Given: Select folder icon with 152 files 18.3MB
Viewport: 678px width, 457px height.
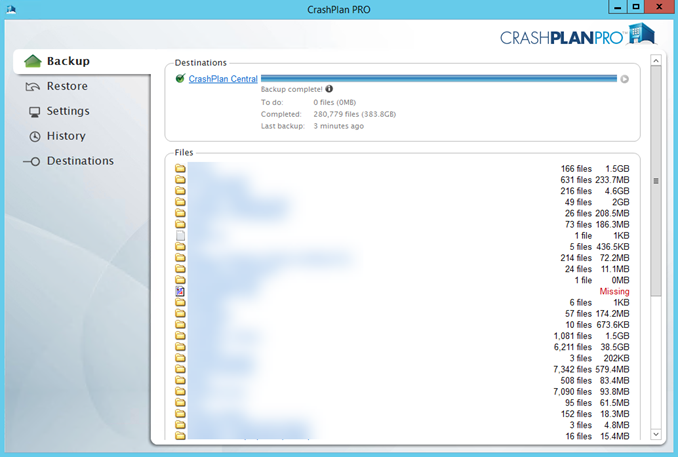Looking at the screenshot, I should tap(180, 414).
